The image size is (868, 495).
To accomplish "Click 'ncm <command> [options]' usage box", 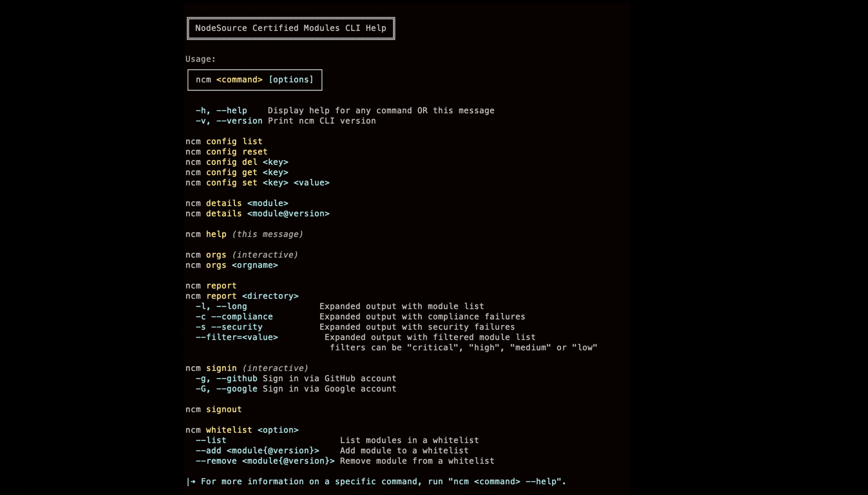I will 254,80.
